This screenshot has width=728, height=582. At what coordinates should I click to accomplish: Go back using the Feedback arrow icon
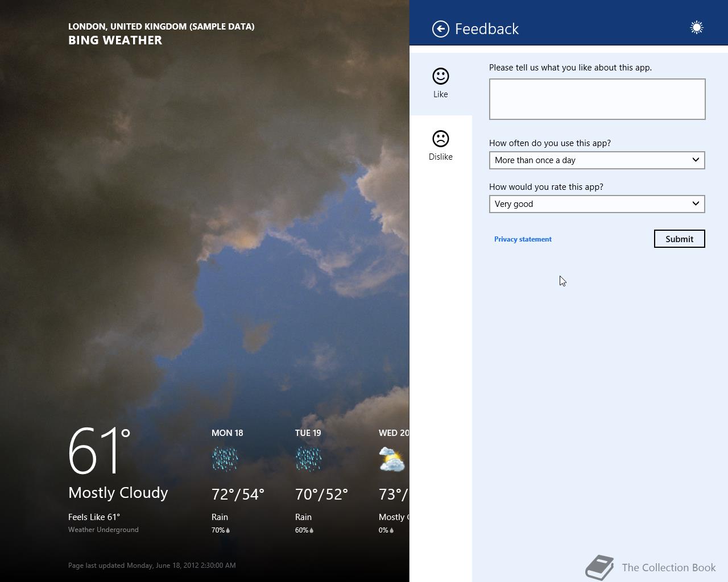[x=441, y=29]
